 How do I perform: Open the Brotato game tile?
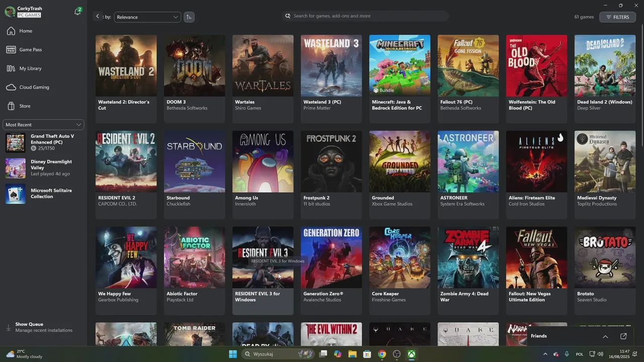605,270
